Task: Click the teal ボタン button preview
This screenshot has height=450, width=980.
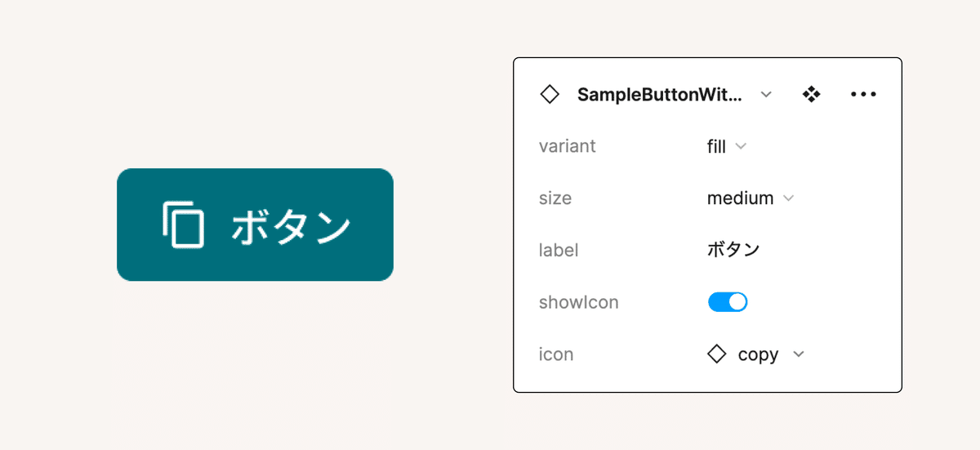Action: 255,225
